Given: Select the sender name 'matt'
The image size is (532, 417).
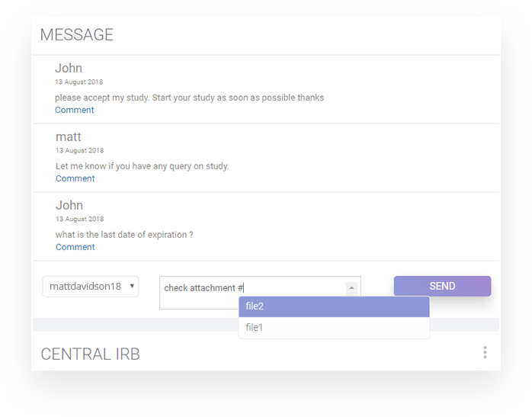Looking at the screenshot, I should (69, 137).
